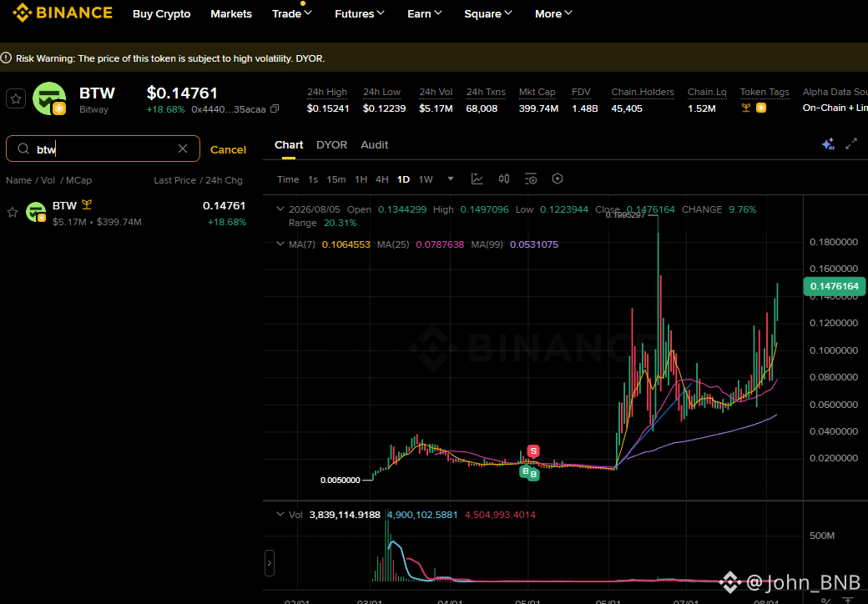The width and height of the screenshot is (868, 604).
Task: Click the 24h High label
Action: [x=327, y=93]
